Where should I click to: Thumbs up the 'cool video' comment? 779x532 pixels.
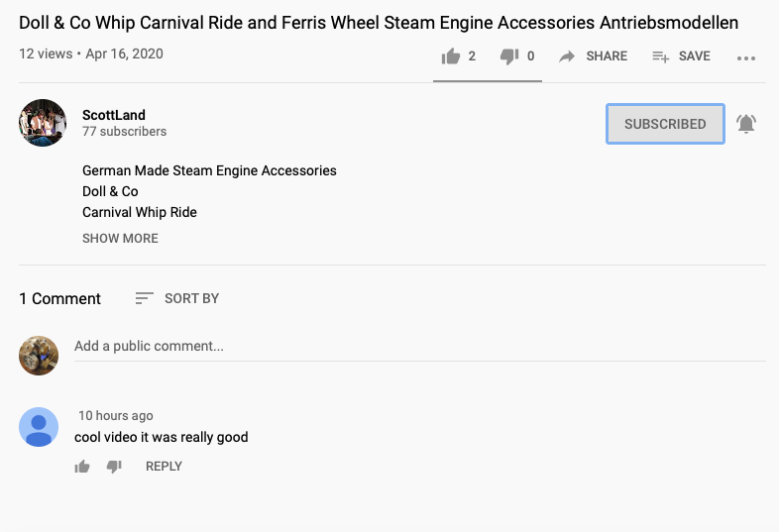(x=82, y=467)
